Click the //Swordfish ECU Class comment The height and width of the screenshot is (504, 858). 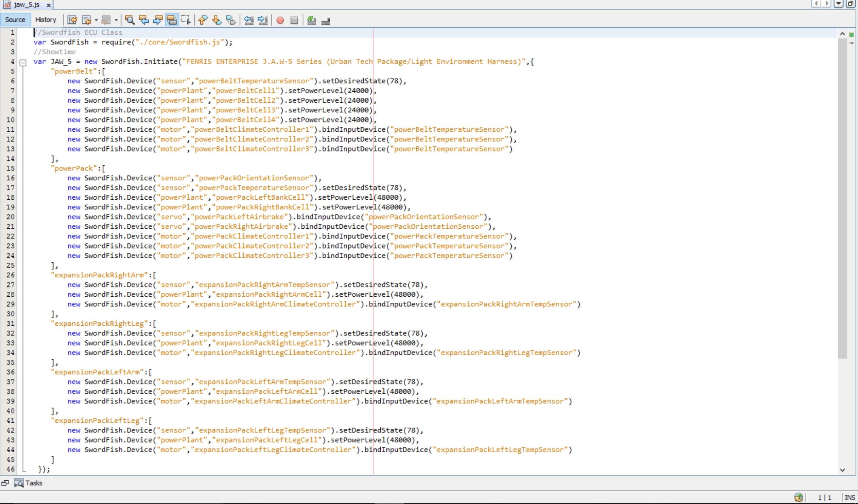tap(78, 32)
